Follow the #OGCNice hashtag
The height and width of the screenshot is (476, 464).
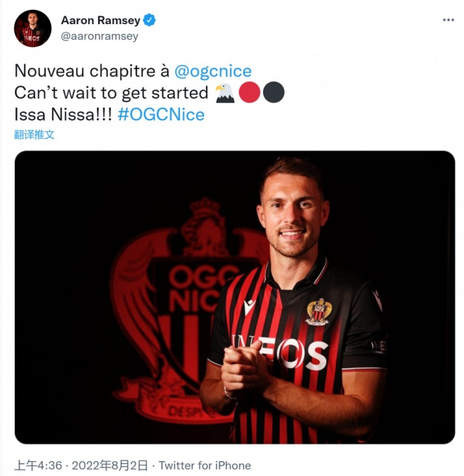[161, 115]
